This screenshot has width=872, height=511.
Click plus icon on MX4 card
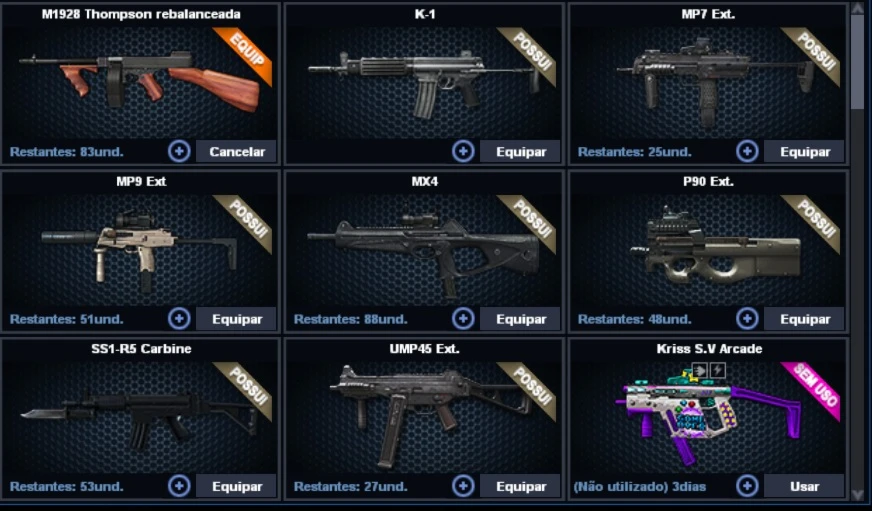(x=463, y=319)
